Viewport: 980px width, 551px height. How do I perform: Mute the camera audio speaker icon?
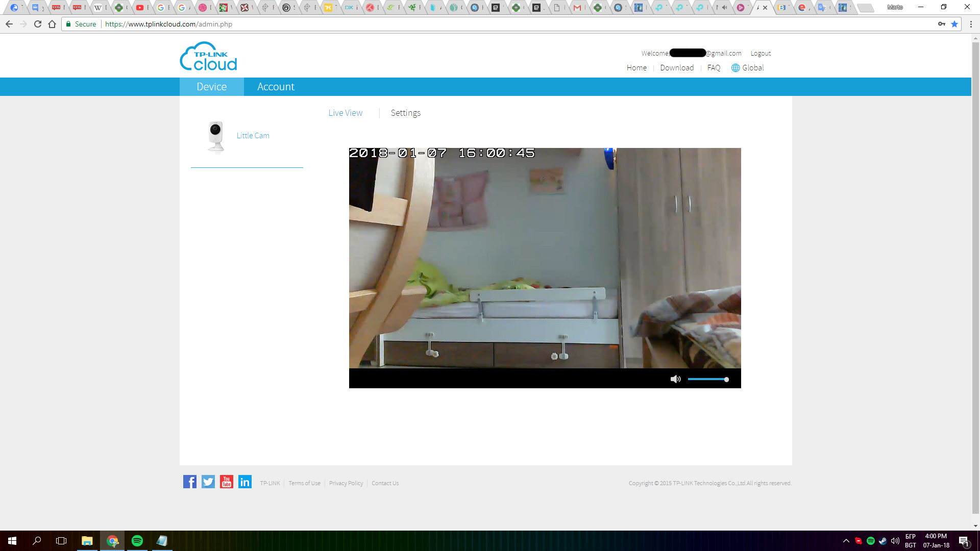[x=675, y=379]
